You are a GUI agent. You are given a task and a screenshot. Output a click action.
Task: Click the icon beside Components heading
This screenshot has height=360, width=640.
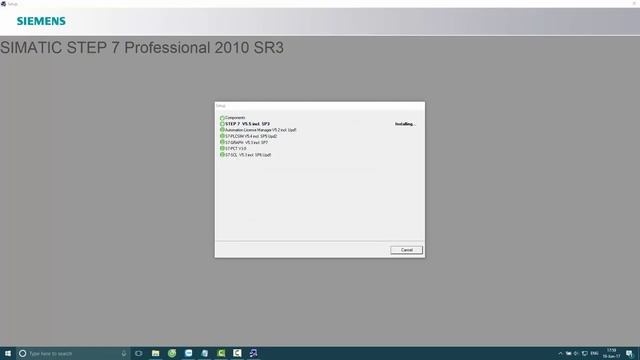(222, 118)
